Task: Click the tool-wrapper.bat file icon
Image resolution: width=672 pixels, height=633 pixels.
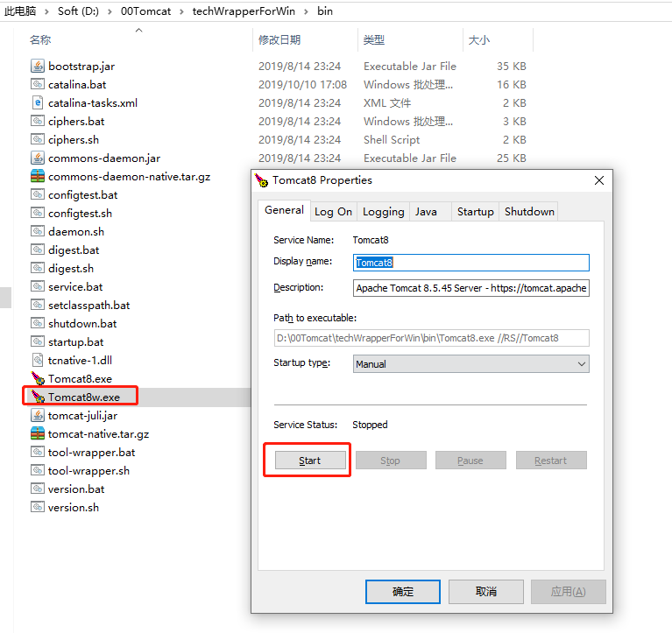Action: [x=38, y=453]
